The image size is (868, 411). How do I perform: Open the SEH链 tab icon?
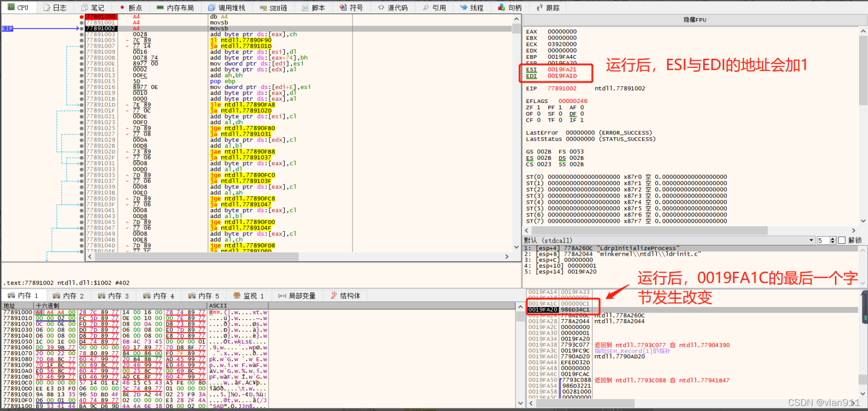click(263, 8)
